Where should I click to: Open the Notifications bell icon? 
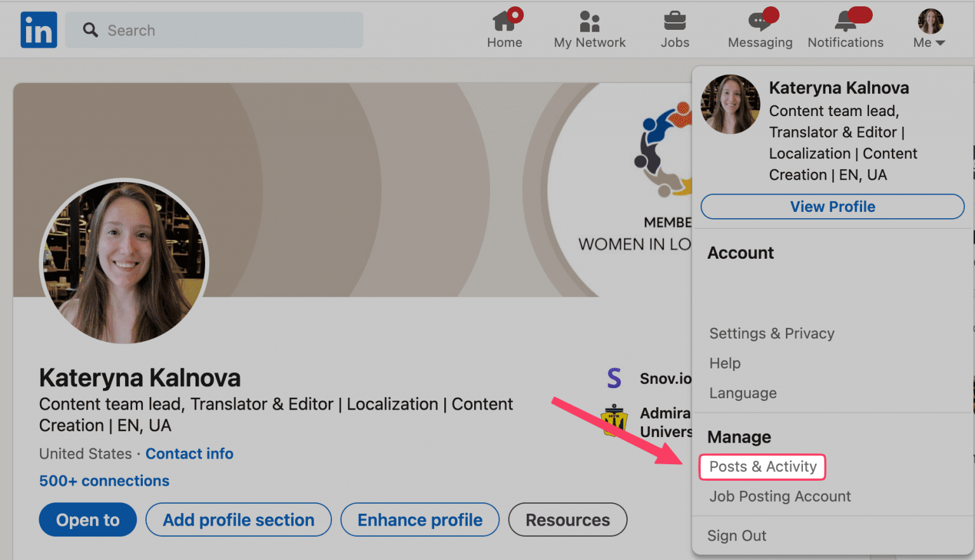[845, 21]
